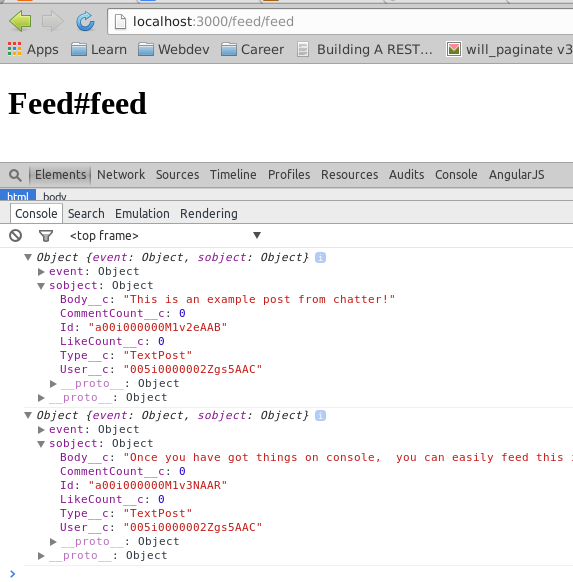Switch to the Resources panel tab
The width and height of the screenshot is (573, 582).
[350, 174]
